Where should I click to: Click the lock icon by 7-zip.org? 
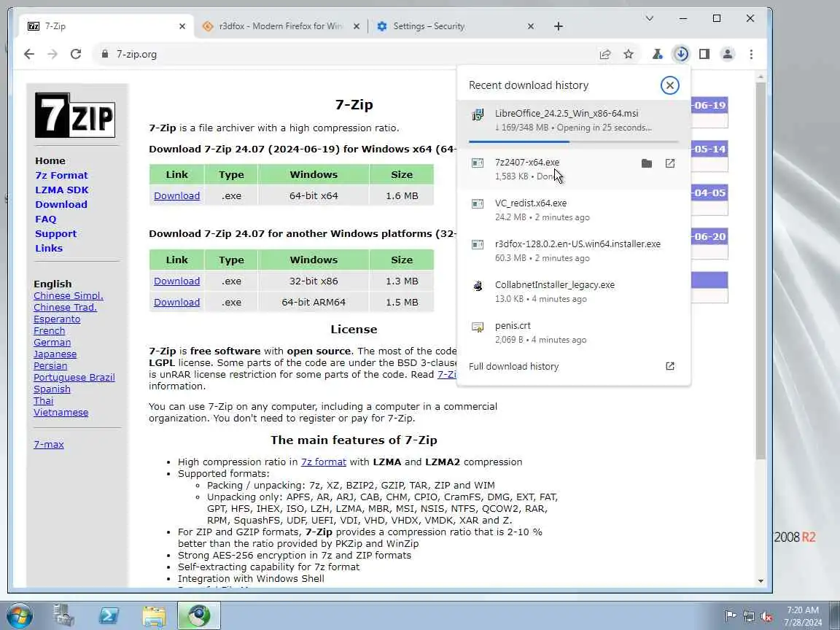(105, 54)
